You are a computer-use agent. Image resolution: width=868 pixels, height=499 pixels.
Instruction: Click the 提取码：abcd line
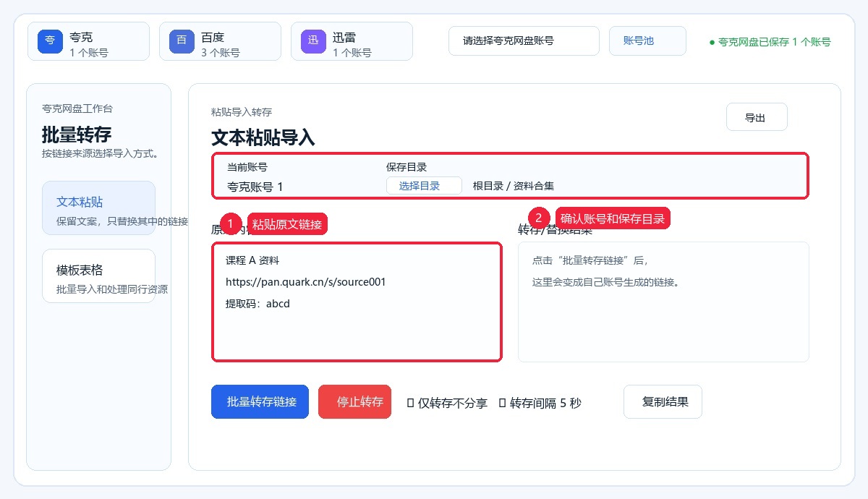(258, 304)
